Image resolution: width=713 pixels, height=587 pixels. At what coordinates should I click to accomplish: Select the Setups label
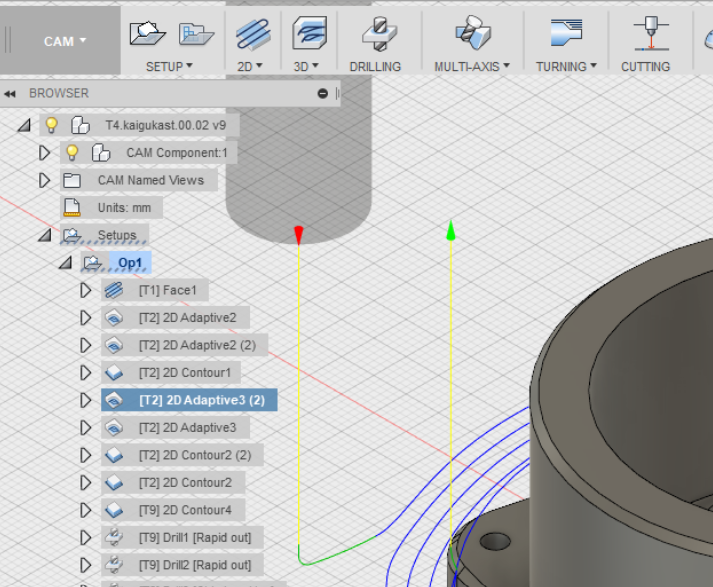(117, 235)
